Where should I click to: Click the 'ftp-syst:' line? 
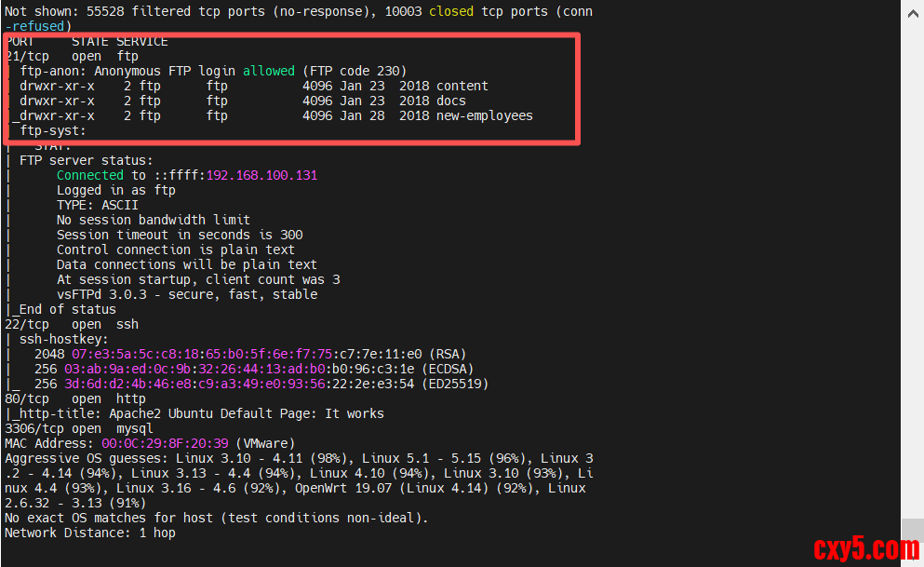[x=52, y=130]
